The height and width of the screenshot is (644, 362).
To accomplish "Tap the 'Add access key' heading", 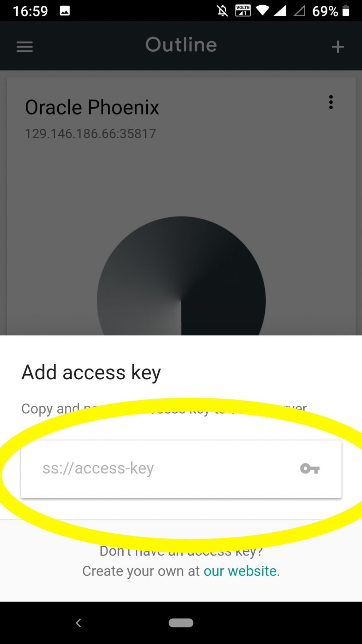I will pos(91,373).
